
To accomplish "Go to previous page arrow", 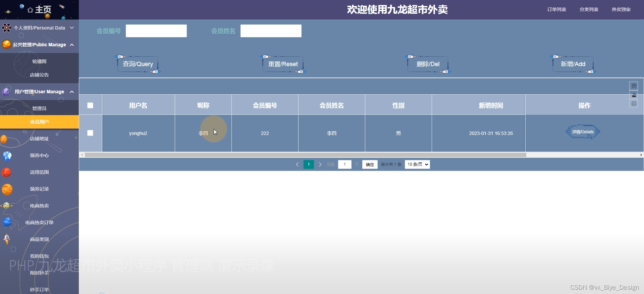I will (x=297, y=164).
